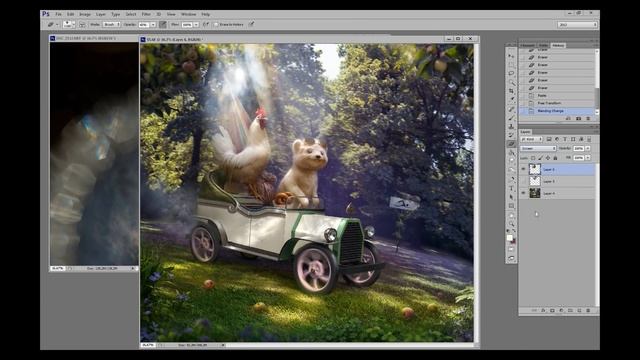This screenshot has height=360, width=640.
Task: Select the Rectangular Marquee tool
Action: [x=511, y=64]
